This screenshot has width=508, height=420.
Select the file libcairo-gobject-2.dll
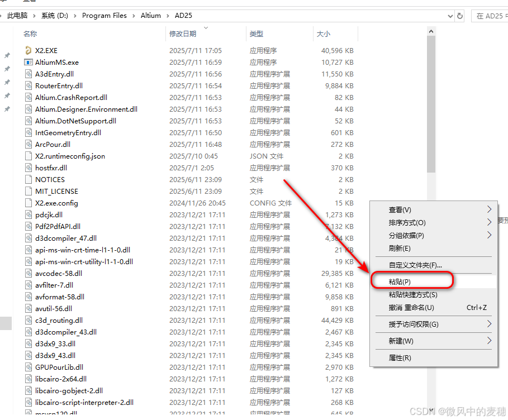69,390
